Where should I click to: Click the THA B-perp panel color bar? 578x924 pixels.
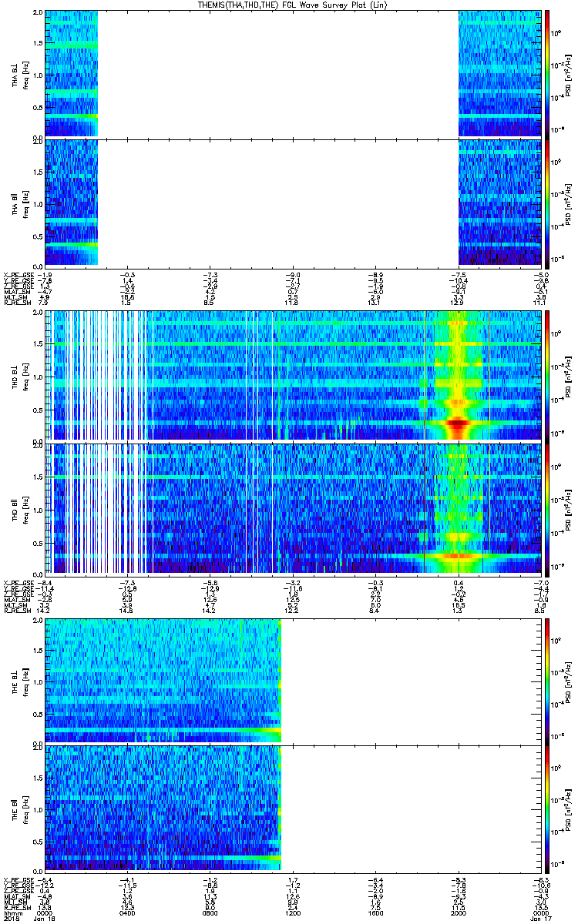click(x=548, y=74)
